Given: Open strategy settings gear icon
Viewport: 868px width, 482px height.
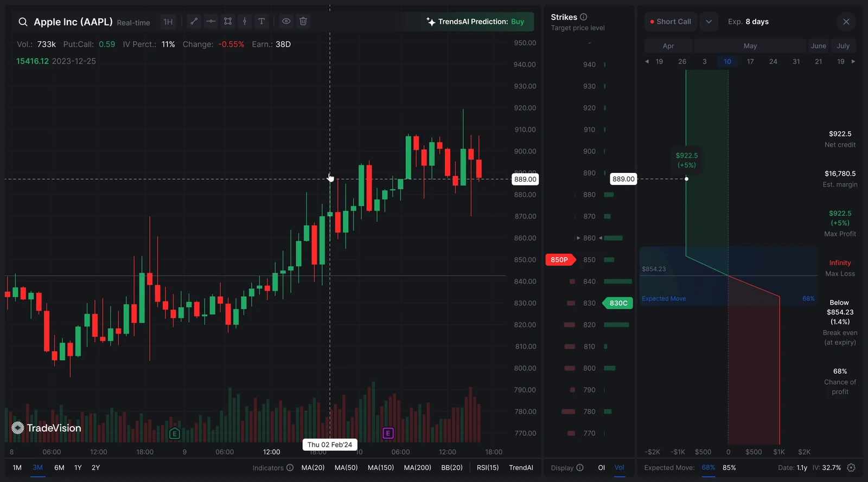Looking at the screenshot, I should tap(851, 467).
